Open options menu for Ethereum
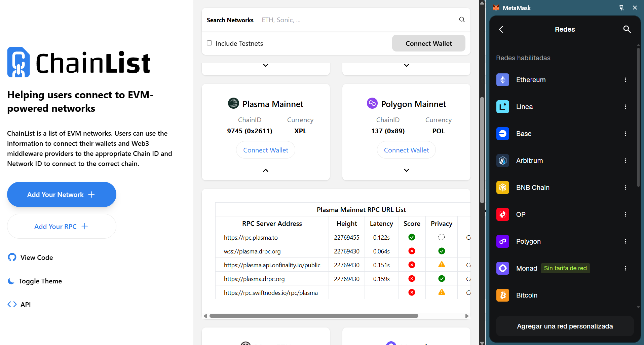The image size is (644, 345). 626,80
